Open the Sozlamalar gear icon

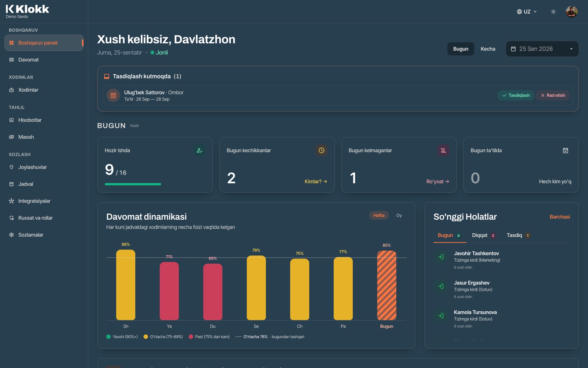coord(11,235)
